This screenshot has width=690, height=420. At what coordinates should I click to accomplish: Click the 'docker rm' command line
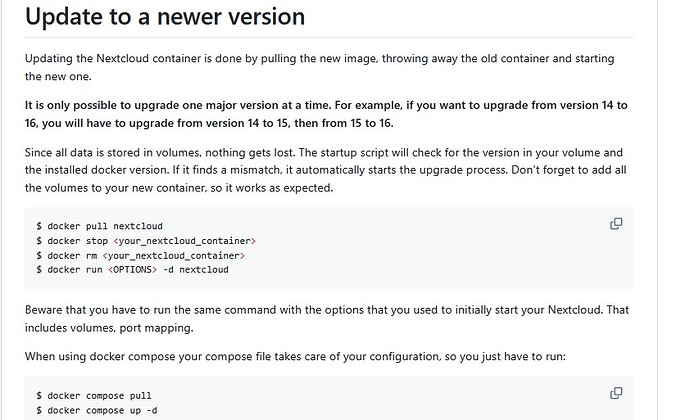coord(140,255)
